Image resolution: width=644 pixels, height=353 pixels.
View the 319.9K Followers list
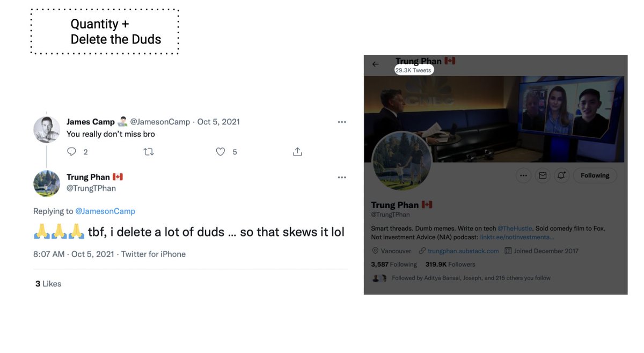[450, 264]
